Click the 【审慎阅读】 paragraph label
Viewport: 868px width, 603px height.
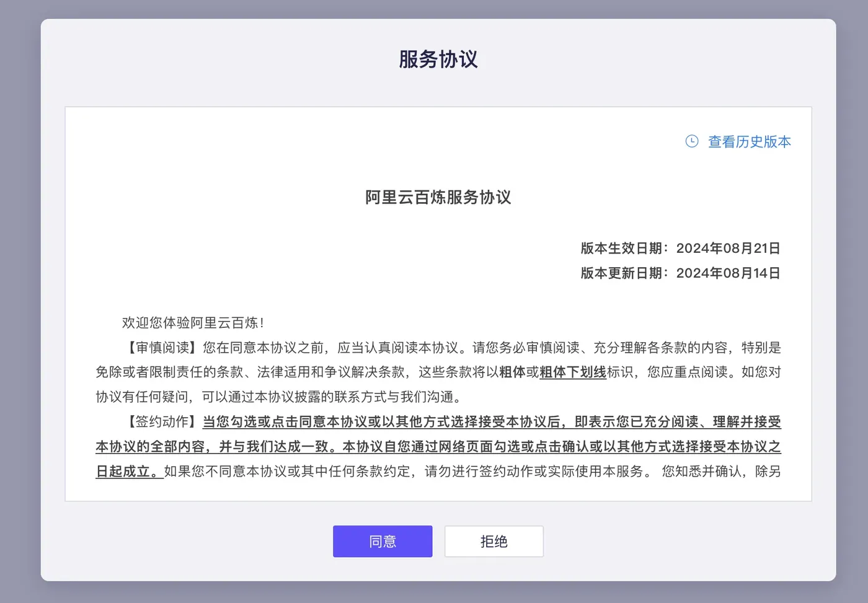click(x=162, y=348)
